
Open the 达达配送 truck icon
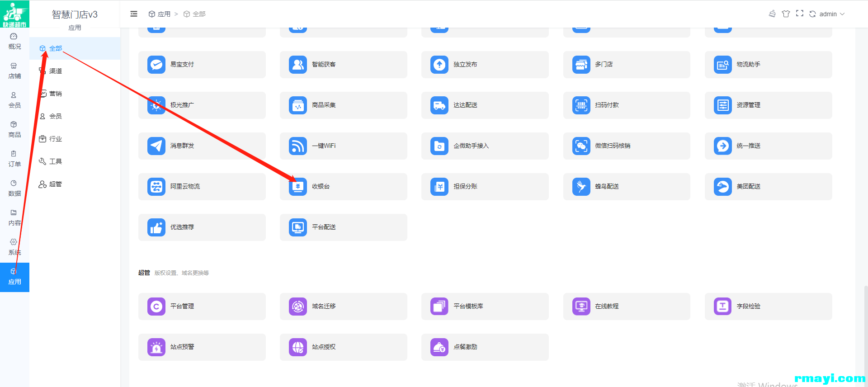[439, 105]
